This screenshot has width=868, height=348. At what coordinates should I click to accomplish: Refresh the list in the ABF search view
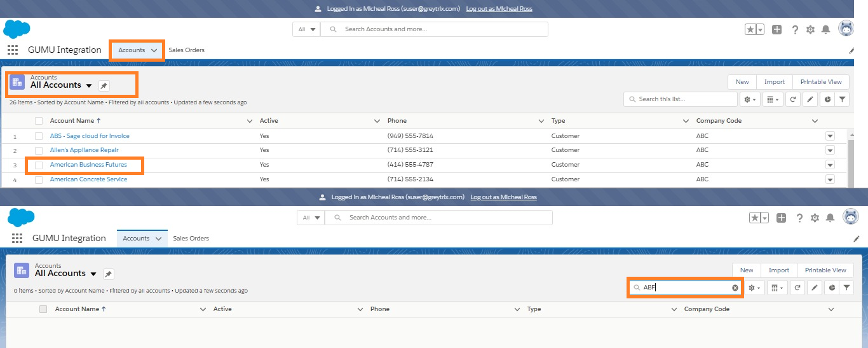pyautogui.click(x=797, y=288)
